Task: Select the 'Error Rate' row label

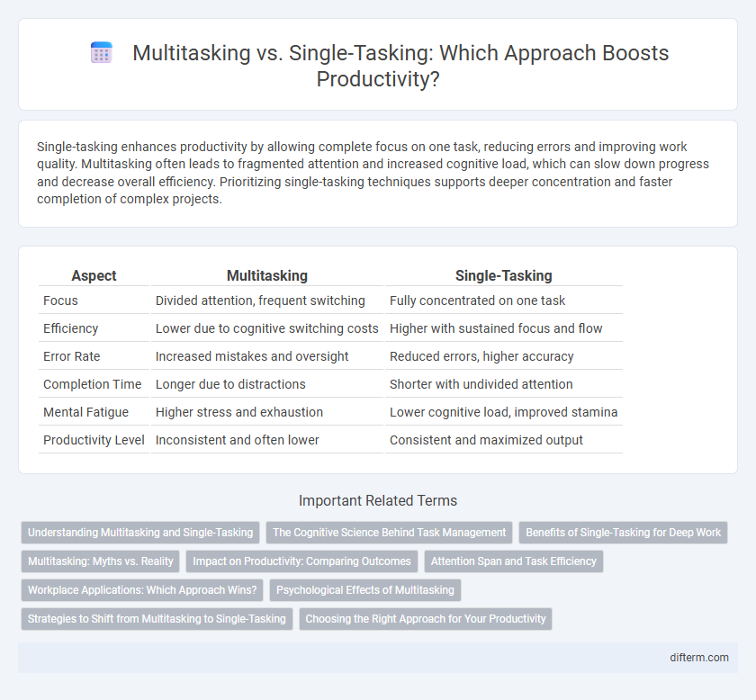Action: (x=71, y=356)
